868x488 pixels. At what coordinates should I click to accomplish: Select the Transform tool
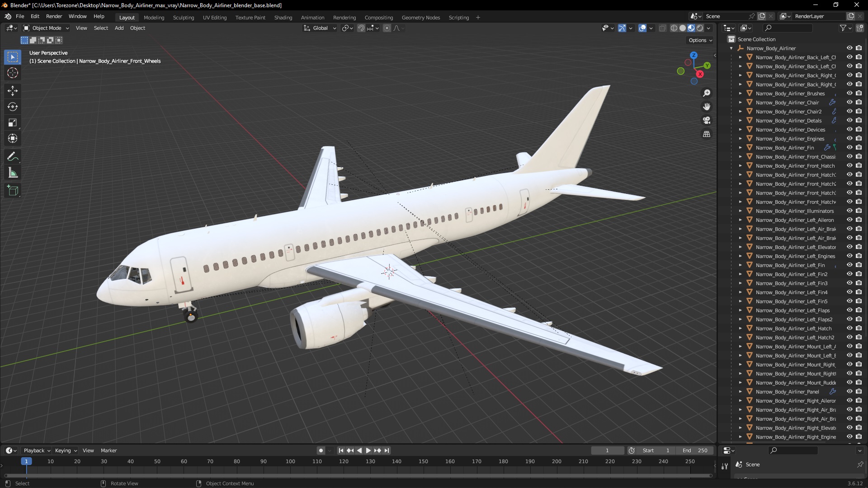(13, 139)
